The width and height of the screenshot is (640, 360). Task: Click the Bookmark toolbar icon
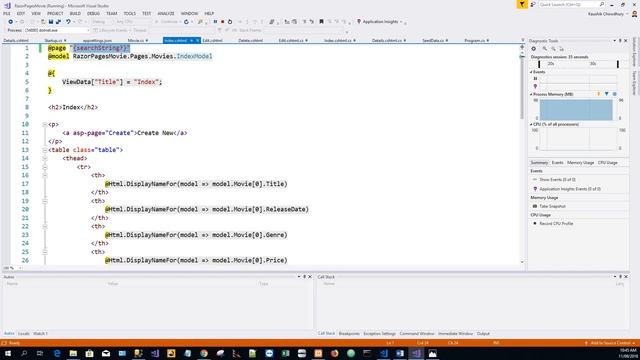pyautogui.click(x=321, y=22)
